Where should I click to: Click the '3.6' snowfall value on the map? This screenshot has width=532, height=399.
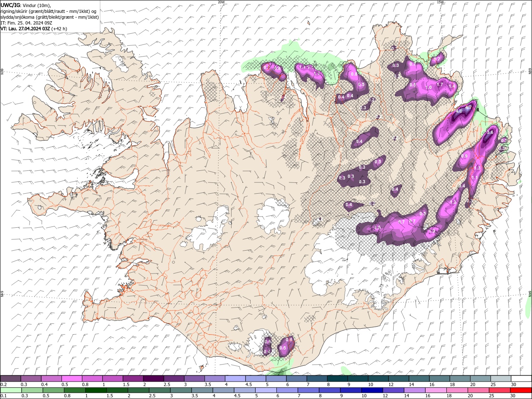(490, 132)
